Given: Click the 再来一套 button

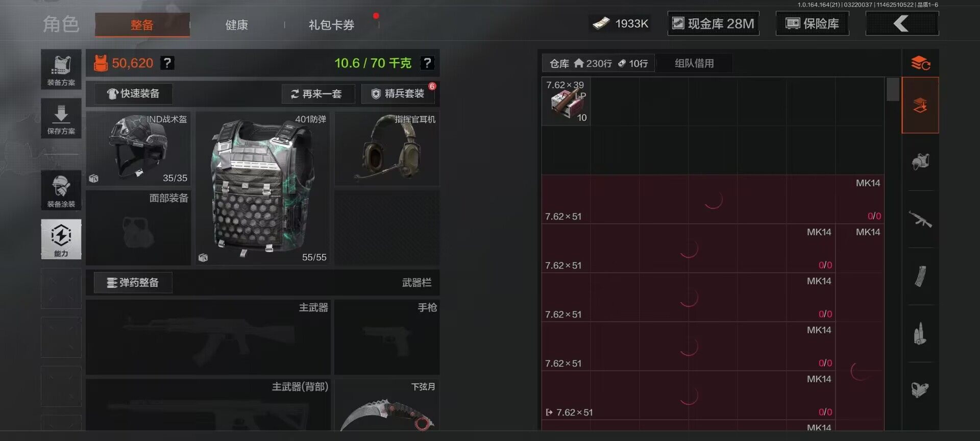Looking at the screenshot, I should pyautogui.click(x=318, y=94).
